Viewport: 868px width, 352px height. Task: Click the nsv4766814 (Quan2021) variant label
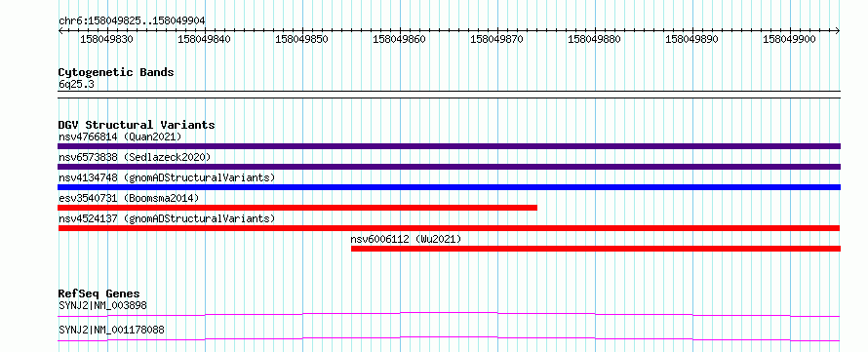pos(120,137)
